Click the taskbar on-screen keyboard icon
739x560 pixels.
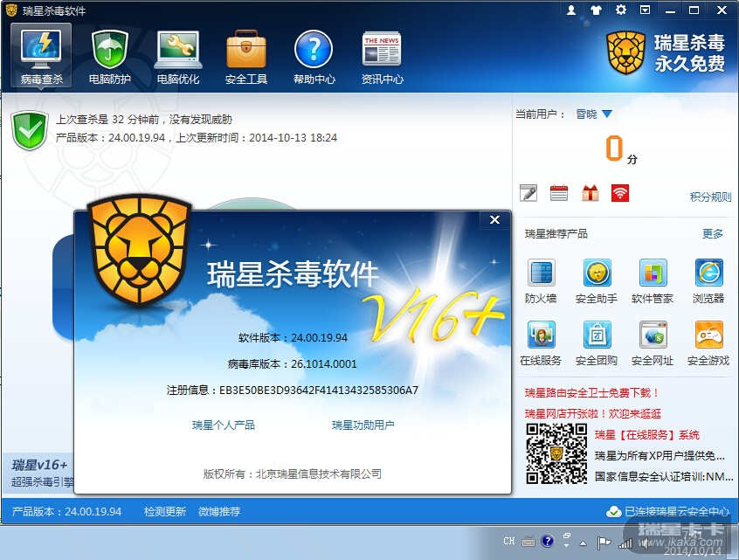(528, 542)
